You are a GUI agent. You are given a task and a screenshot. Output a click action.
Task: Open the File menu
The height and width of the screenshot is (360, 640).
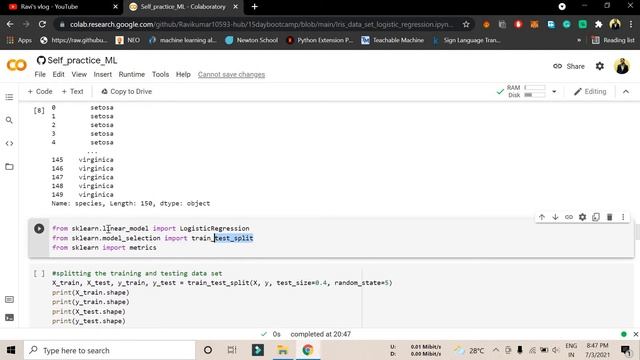coord(40,74)
